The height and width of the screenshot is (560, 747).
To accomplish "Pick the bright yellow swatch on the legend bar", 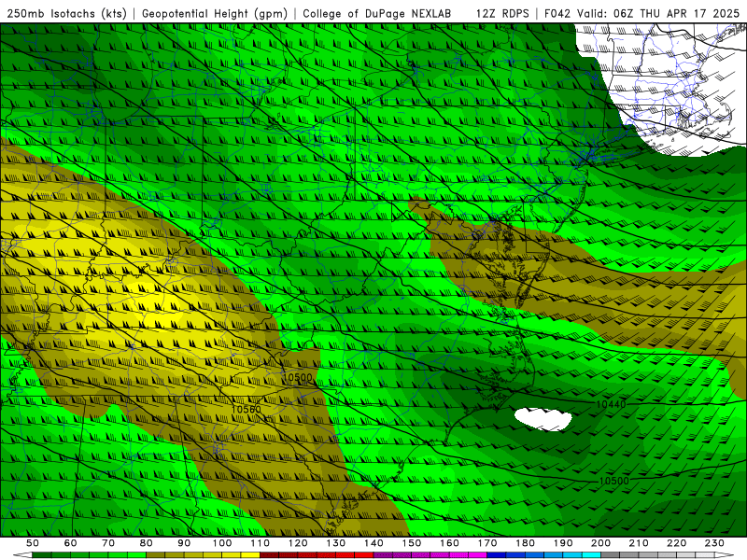I will (x=250, y=555).
